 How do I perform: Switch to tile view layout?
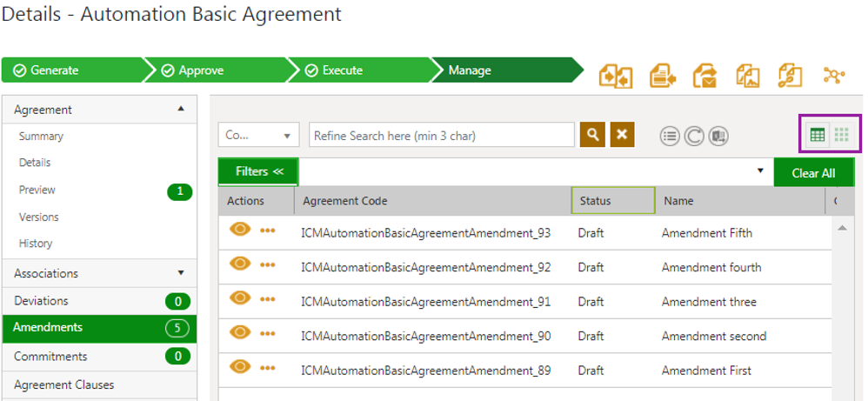click(x=842, y=135)
